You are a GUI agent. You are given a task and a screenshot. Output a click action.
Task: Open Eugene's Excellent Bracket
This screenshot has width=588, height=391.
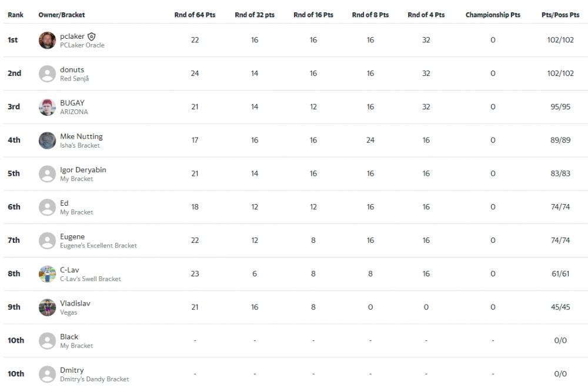[98, 246]
